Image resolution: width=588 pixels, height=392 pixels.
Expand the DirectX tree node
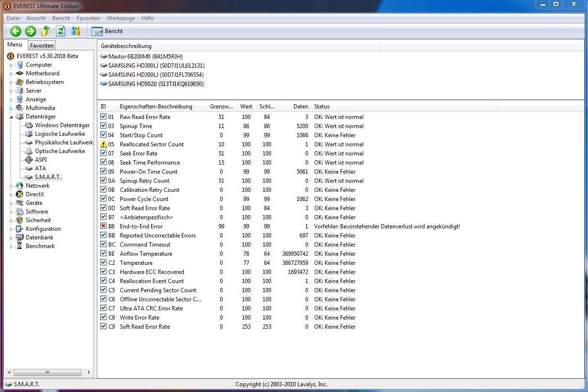pyautogui.click(x=11, y=195)
